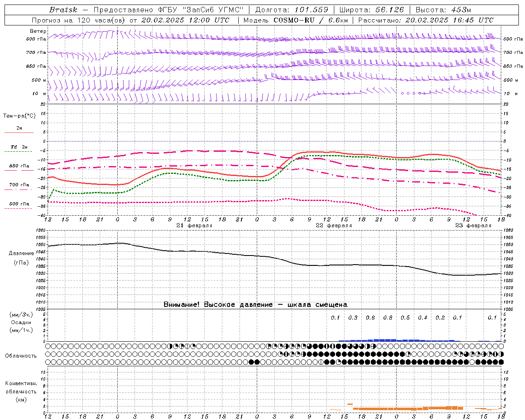Click the "22 февраля" date label
Screen dimensions: 525x420
(x=334, y=226)
